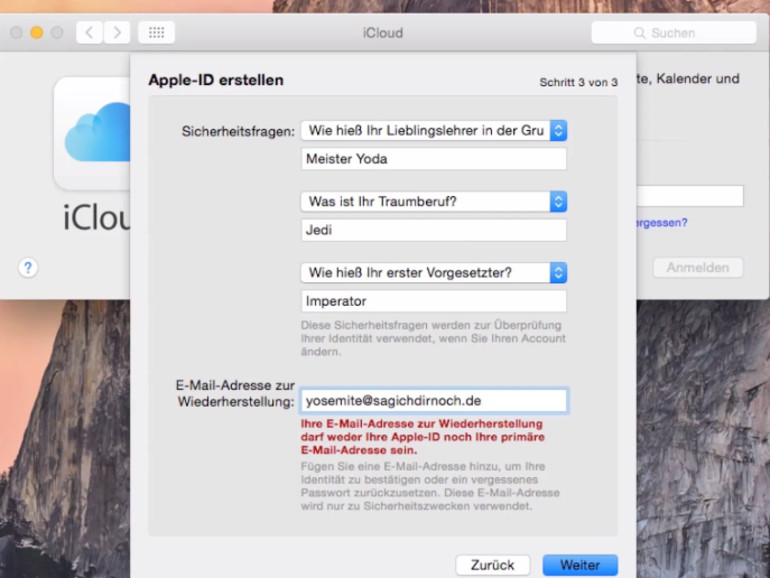The image size is (770, 578).
Task: Click the forgotten password link
Action: click(661, 223)
